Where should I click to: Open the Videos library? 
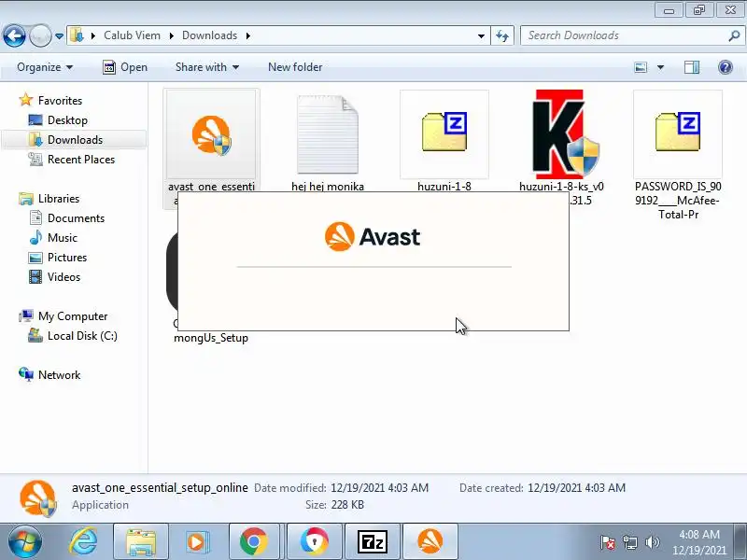point(55,276)
